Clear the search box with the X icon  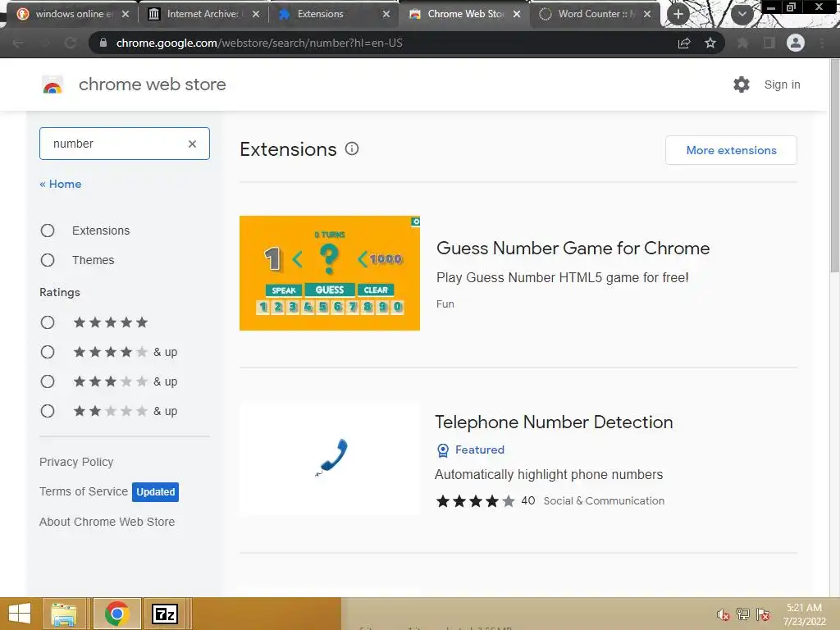(192, 144)
